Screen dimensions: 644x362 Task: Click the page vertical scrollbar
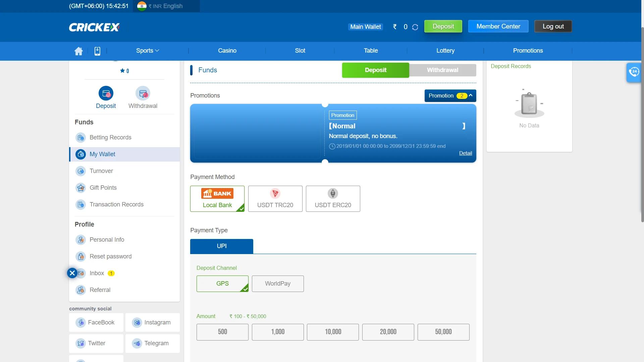[x=642, y=124]
